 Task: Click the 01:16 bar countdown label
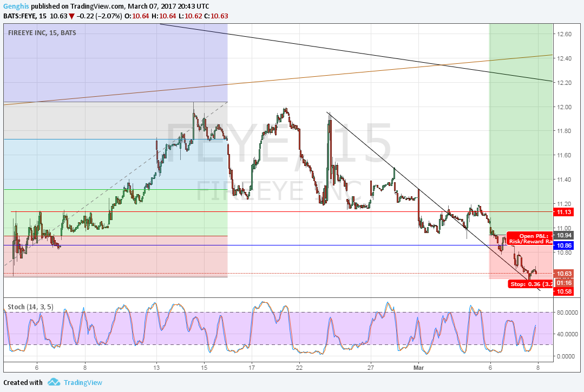[x=564, y=283]
